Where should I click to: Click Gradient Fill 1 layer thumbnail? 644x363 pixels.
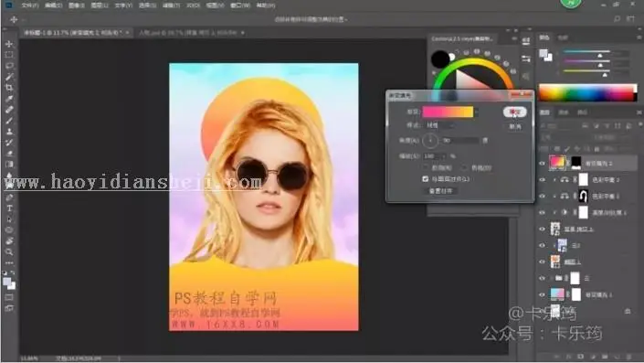(x=557, y=294)
